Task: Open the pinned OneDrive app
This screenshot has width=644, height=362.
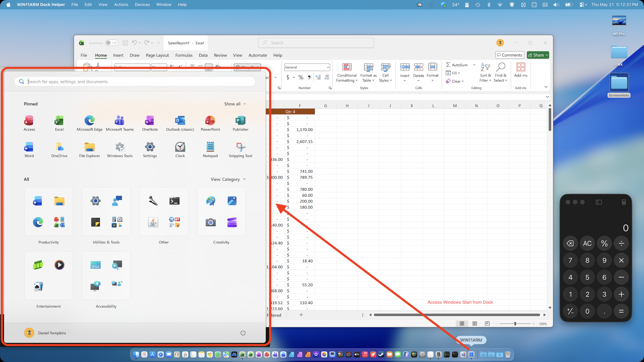Action: coord(59,150)
